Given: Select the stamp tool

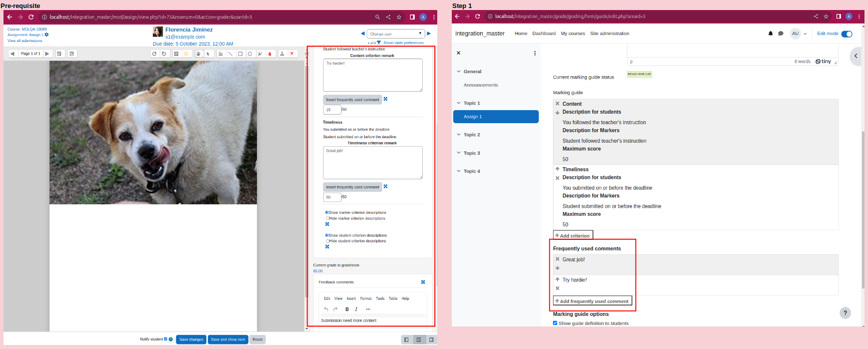Looking at the screenshot, I should 282,54.
